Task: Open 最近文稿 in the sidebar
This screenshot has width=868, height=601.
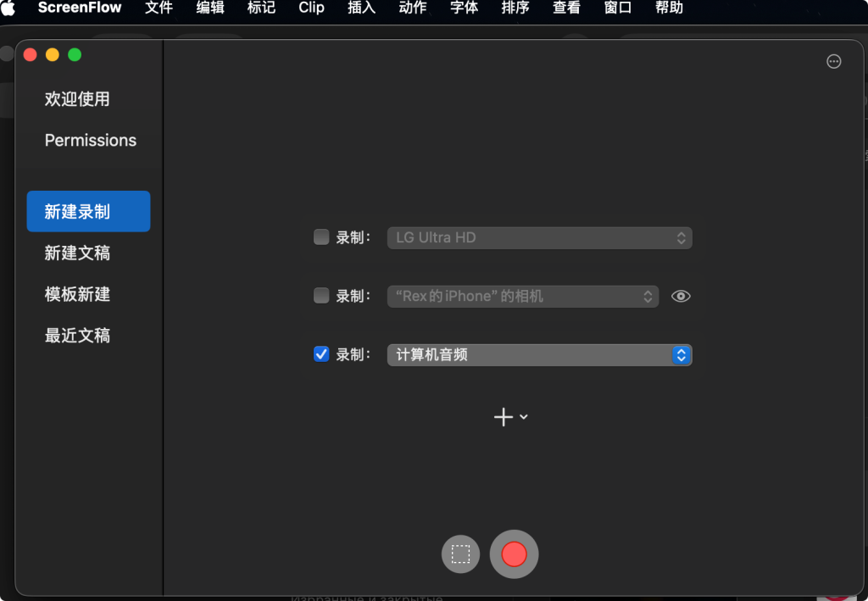Action: 77,336
